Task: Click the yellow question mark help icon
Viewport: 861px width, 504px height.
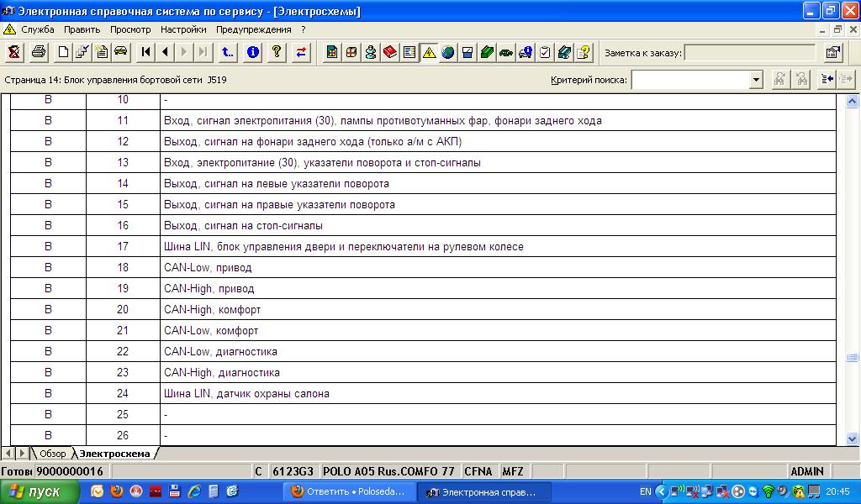Action: (276, 52)
